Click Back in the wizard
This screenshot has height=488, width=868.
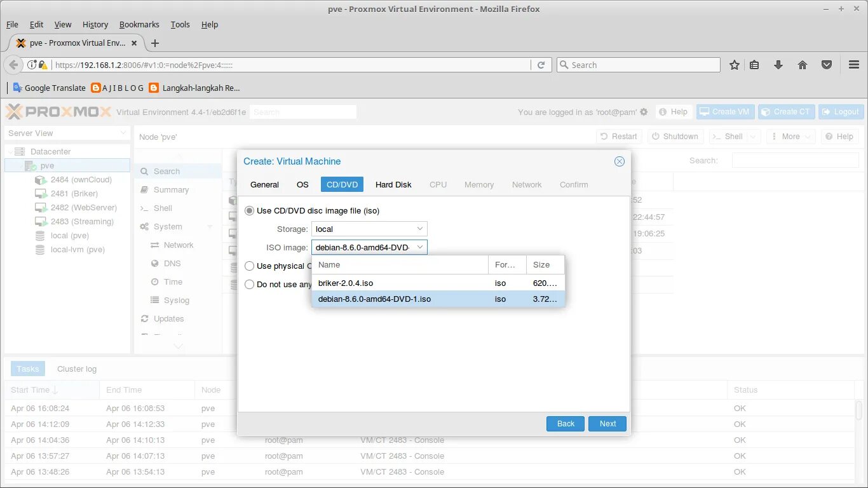566,424
